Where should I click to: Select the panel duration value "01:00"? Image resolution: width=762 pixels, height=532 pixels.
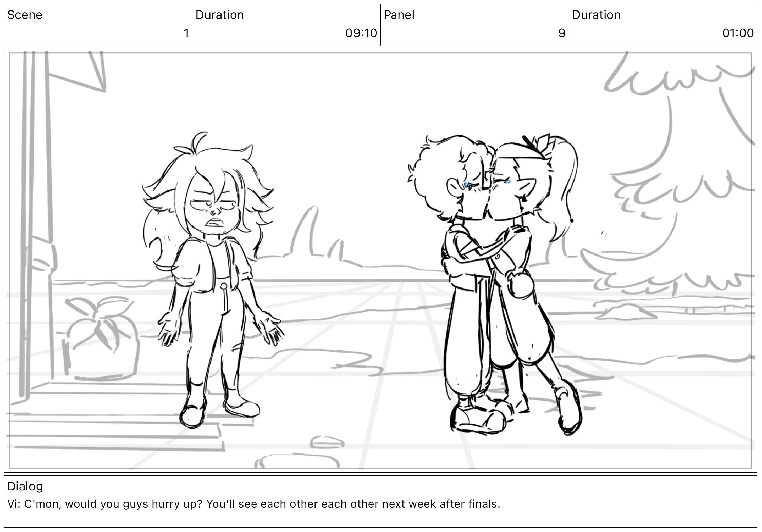(738, 33)
